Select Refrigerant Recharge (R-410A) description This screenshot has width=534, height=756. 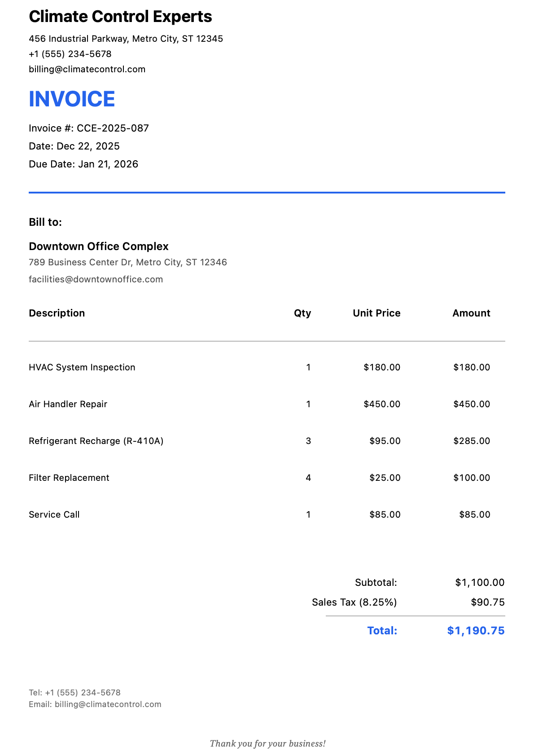coord(96,441)
